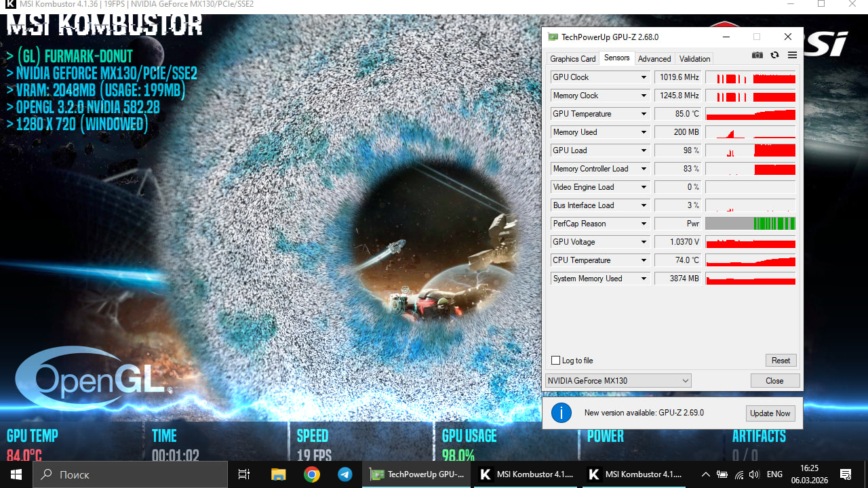Click the Reset button in GPU-Z
868x488 pixels.
[x=781, y=361]
